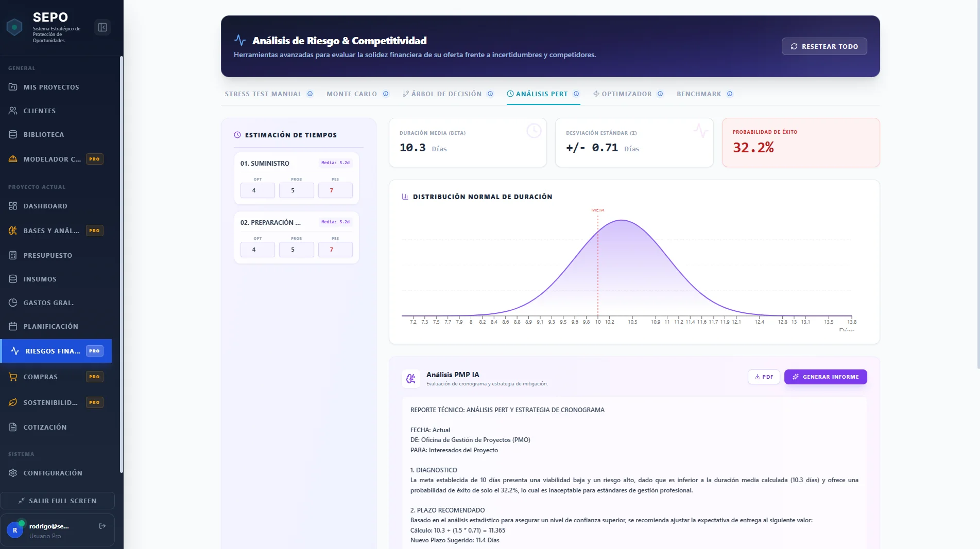The height and width of the screenshot is (549, 980).
Task: Download the report with the PDF button
Action: (764, 377)
